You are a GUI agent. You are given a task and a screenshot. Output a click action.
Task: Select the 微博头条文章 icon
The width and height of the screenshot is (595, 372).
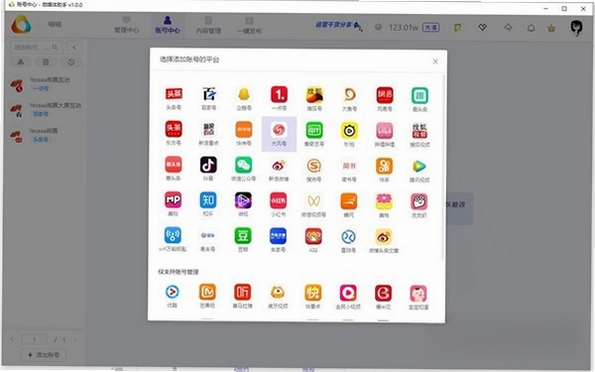pyautogui.click(x=384, y=237)
